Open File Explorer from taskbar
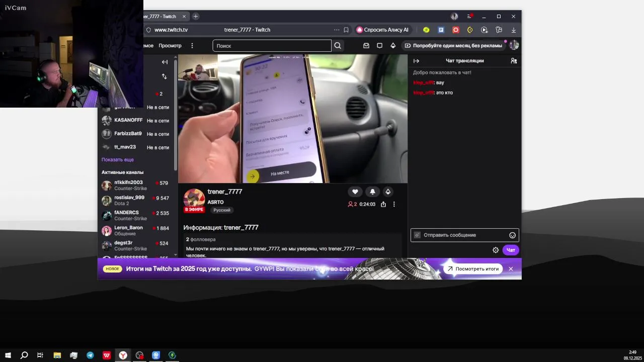 pos(57,355)
